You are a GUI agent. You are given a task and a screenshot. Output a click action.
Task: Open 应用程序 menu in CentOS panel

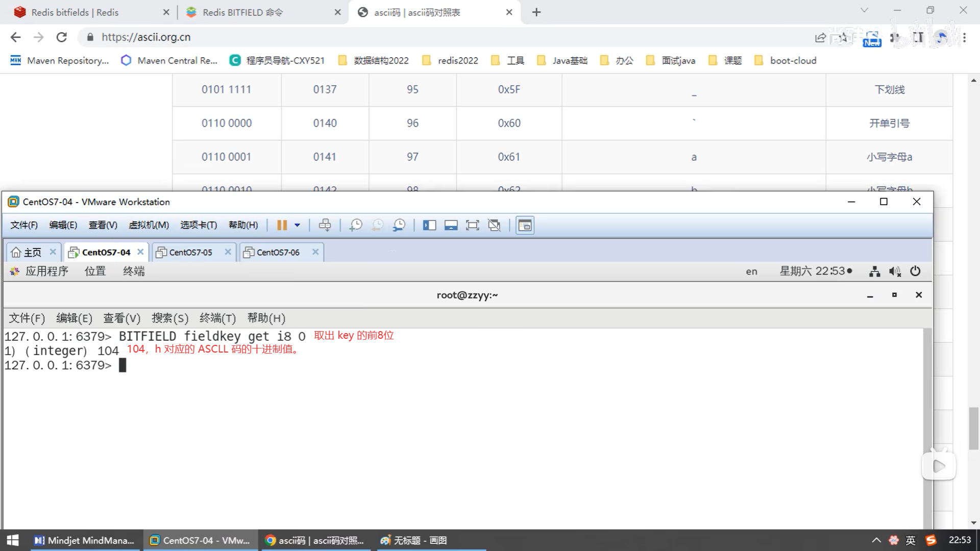coord(46,271)
